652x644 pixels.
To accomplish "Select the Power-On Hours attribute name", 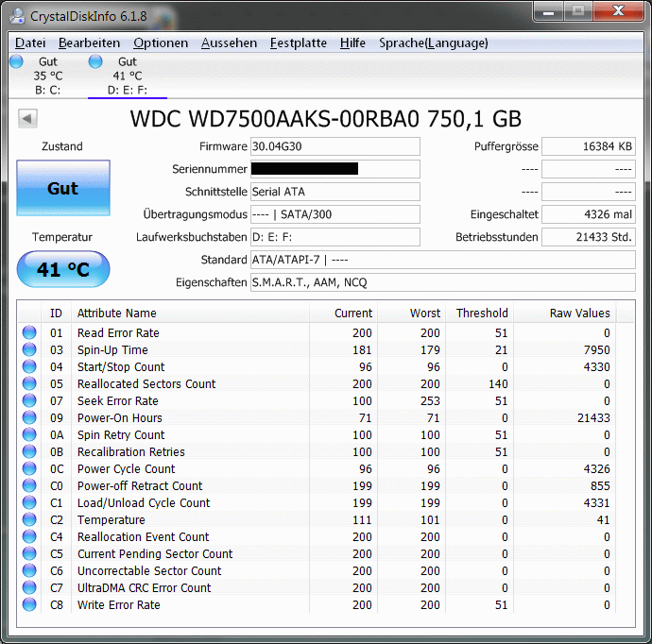I will (x=120, y=417).
